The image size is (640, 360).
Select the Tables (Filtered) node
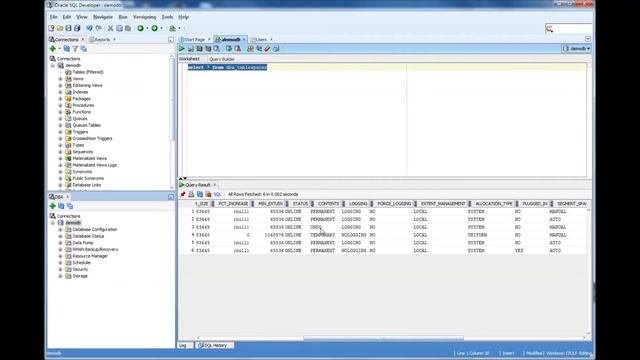(x=87, y=72)
